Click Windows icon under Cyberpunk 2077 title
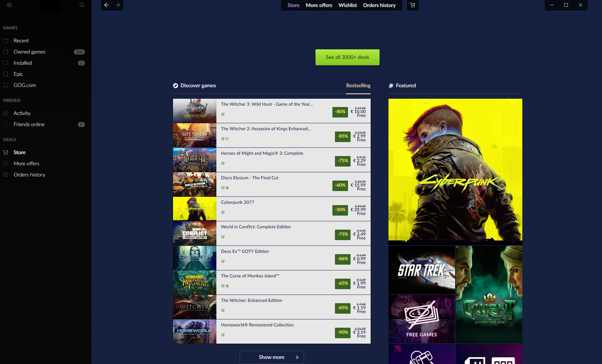Image resolution: width=602 pixels, height=364 pixels. point(223,212)
